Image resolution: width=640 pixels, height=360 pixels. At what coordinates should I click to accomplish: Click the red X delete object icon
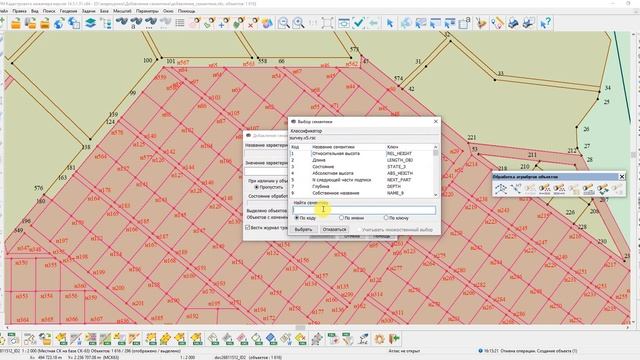tap(252, 23)
